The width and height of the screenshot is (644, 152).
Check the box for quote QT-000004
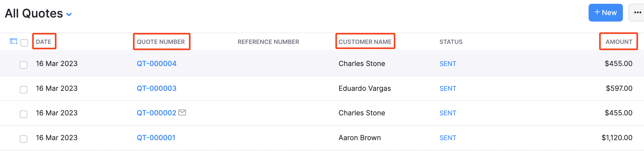point(24,65)
